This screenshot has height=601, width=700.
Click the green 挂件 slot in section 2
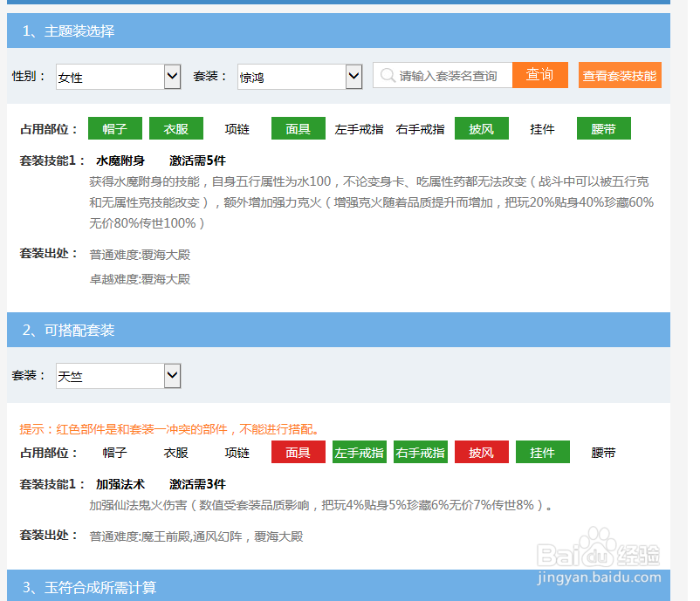(542, 452)
